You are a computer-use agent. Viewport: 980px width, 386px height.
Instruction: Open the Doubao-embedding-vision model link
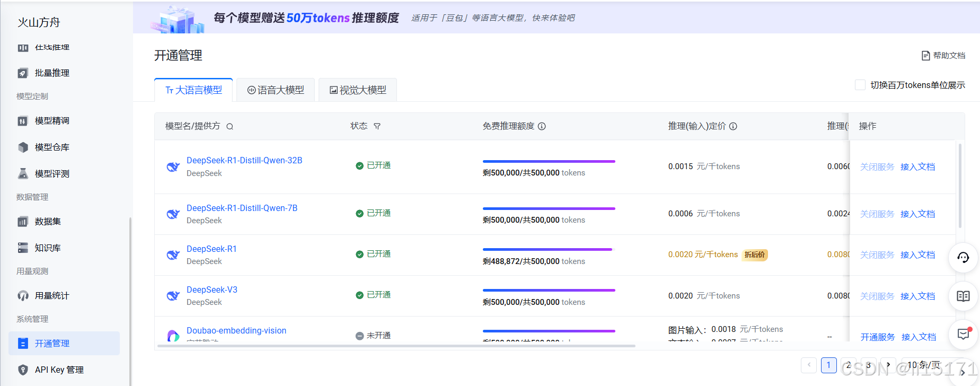pos(236,331)
